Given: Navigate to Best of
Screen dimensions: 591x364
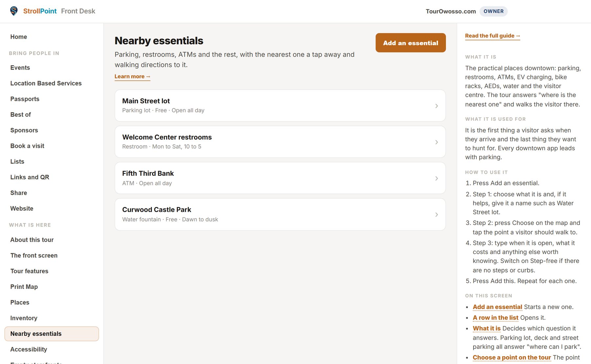Looking at the screenshot, I should point(52,114).
